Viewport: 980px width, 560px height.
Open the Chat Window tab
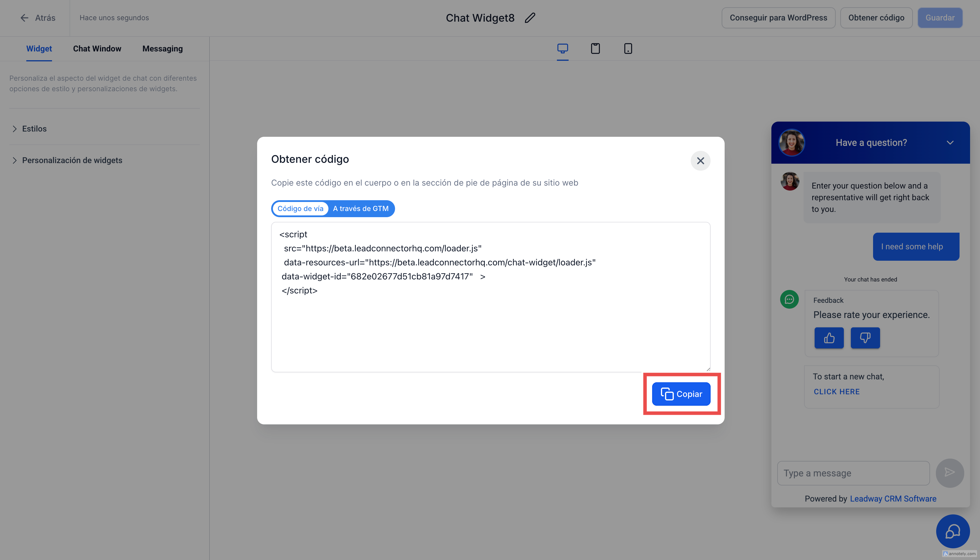click(x=97, y=49)
